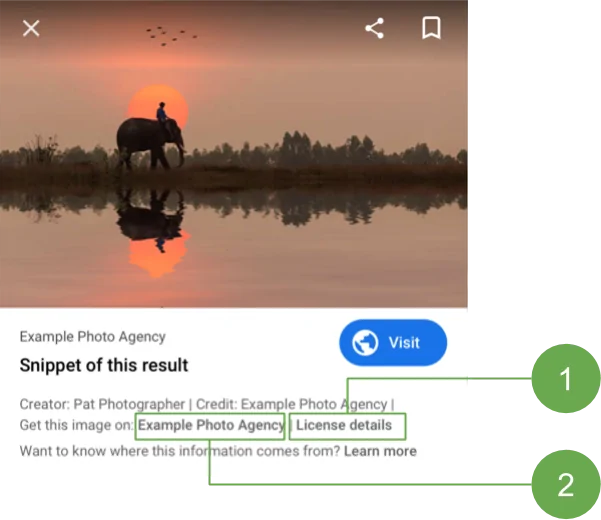This screenshot has height=520, width=601.
Task: Click the "Creator: Pat Photographer" text
Action: (x=102, y=404)
